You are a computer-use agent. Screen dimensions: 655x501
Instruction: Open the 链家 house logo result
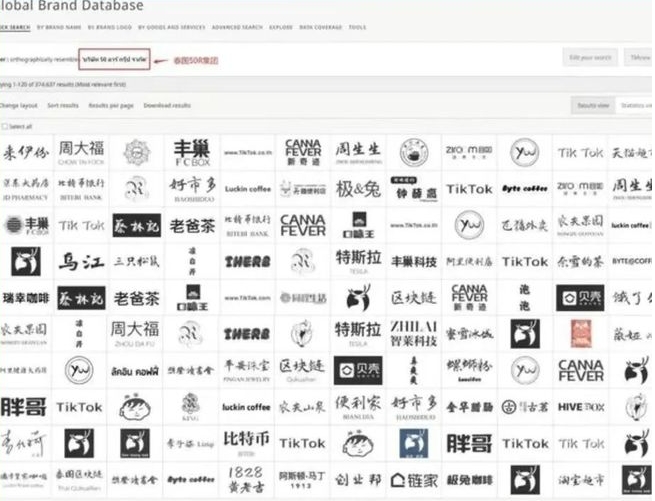coord(414,480)
